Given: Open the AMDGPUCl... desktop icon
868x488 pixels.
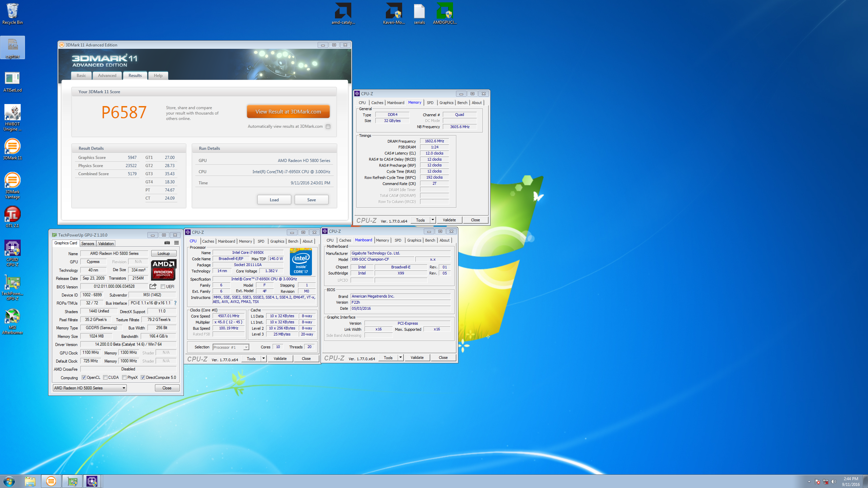Looking at the screenshot, I should tap(445, 14).
